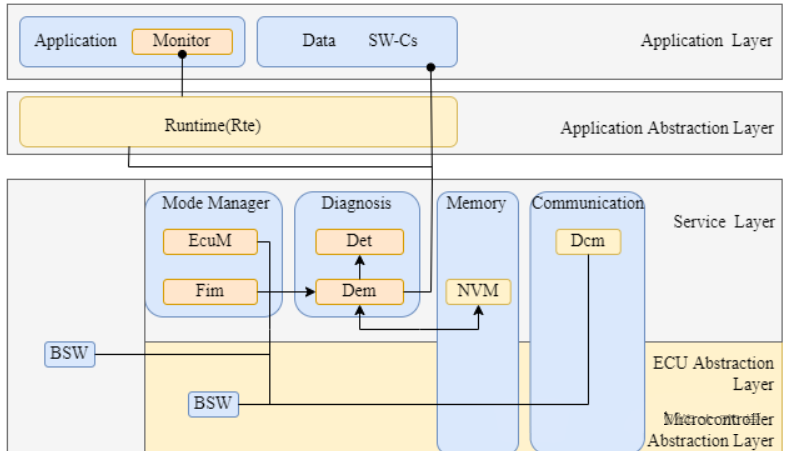Select the Dcm module box

point(588,241)
